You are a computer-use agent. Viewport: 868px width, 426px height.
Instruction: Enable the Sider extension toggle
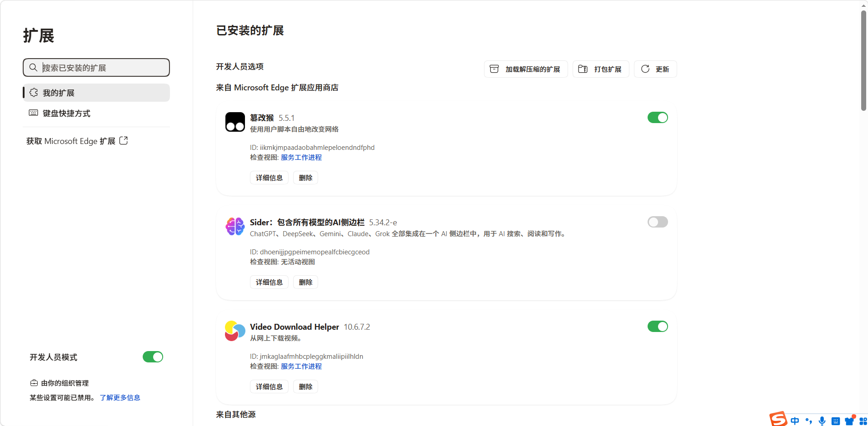[x=658, y=222]
